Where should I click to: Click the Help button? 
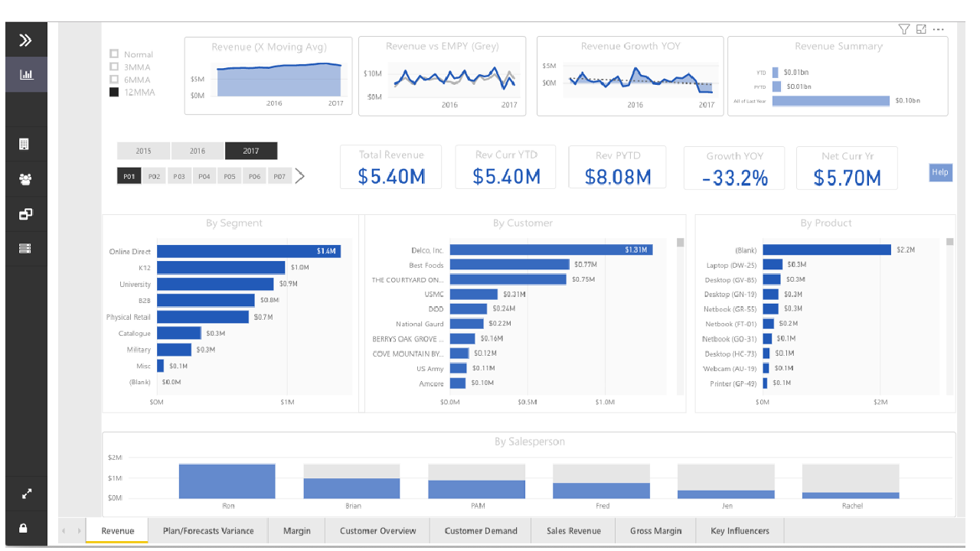[940, 172]
